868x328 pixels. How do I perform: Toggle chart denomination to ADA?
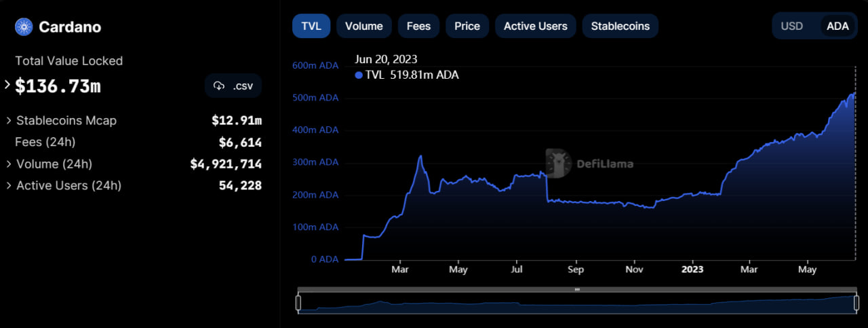pos(838,26)
